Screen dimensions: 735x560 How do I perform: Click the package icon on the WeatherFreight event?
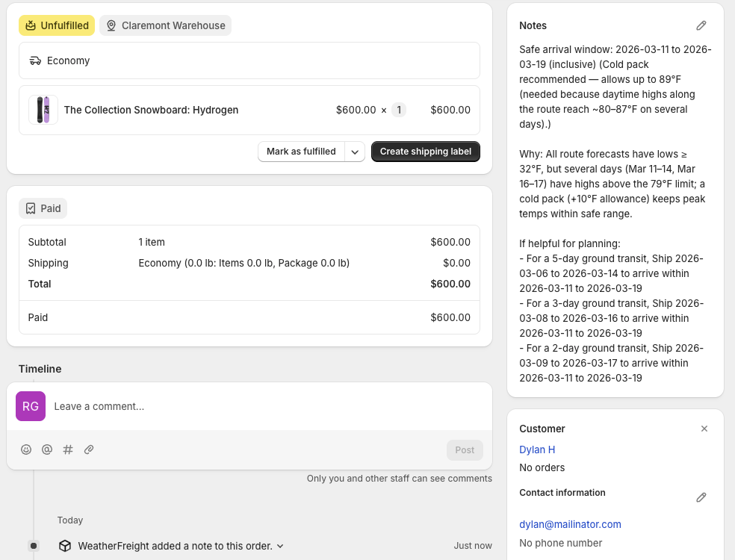click(x=65, y=545)
